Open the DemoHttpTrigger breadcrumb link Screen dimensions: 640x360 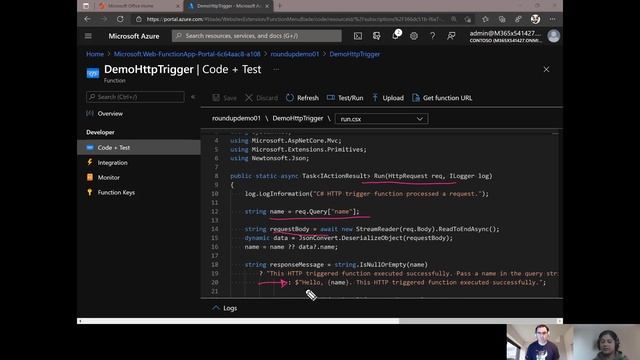click(354, 54)
